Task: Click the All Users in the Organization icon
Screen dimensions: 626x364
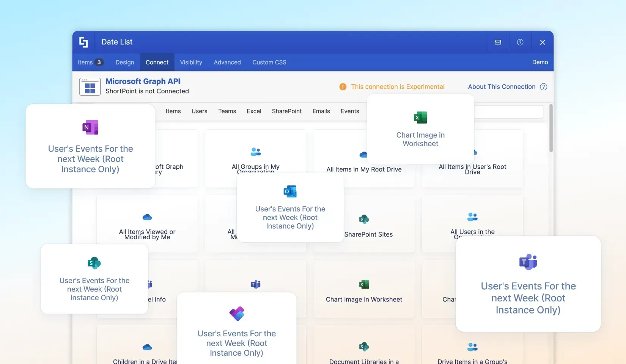Action: point(472,217)
